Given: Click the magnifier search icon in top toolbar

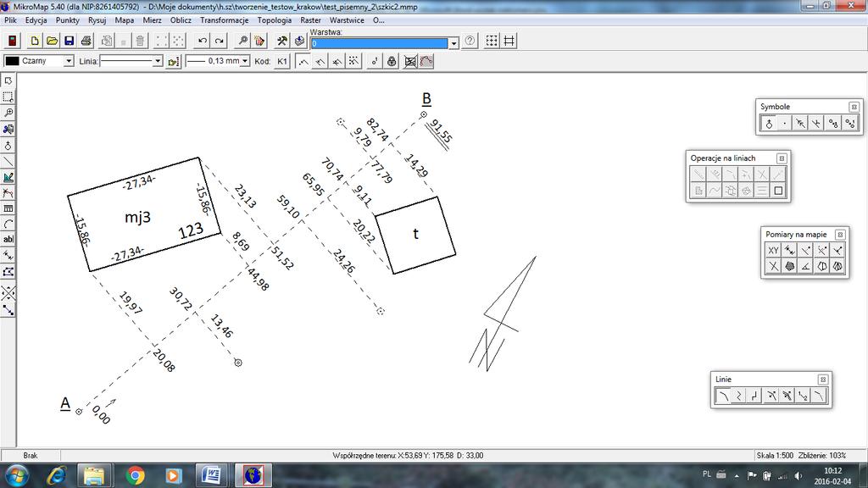Looking at the screenshot, I should [x=242, y=41].
